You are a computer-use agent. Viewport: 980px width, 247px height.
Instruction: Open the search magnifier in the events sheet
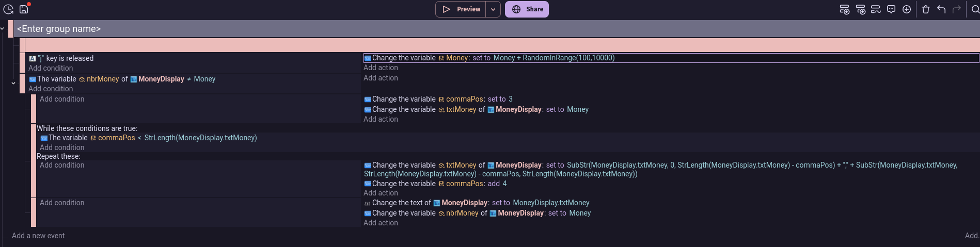pyautogui.click(x=975, y=9)
